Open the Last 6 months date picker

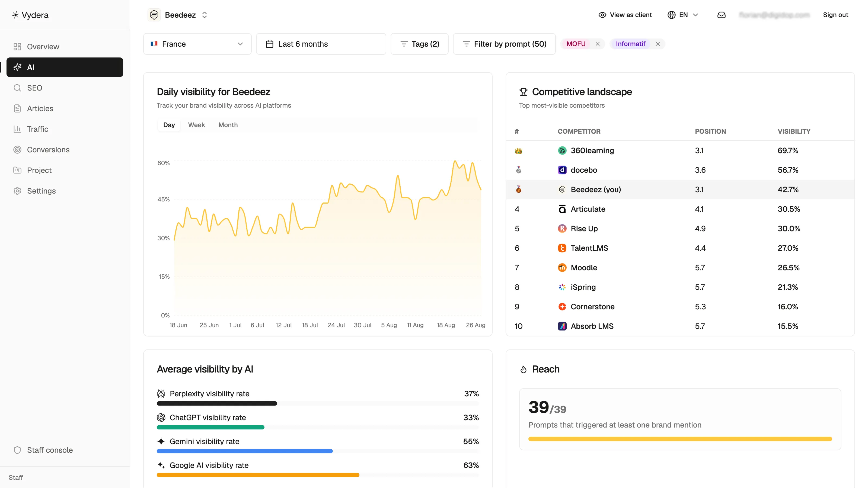pyautogui.click(x=321, y=44)
